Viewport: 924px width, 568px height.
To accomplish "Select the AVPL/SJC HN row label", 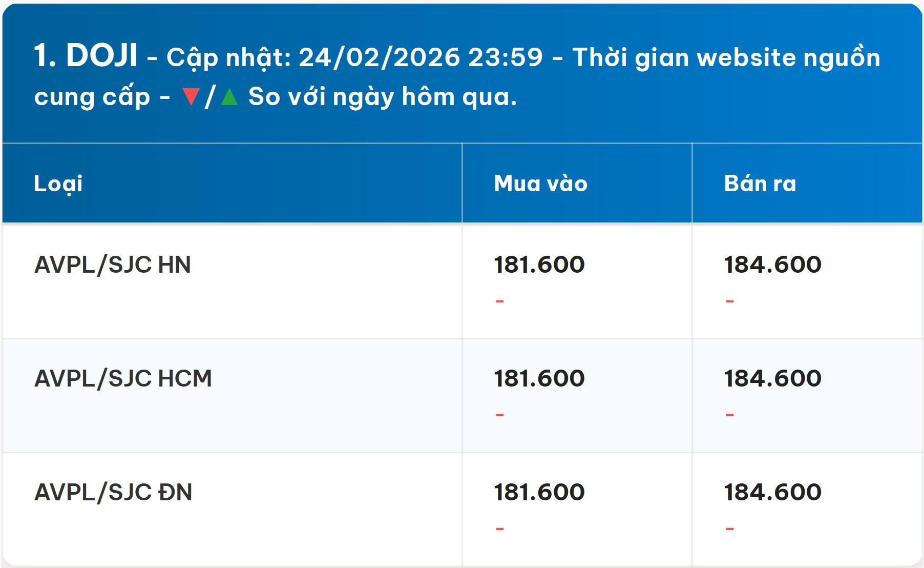I will tap(112, 265).
